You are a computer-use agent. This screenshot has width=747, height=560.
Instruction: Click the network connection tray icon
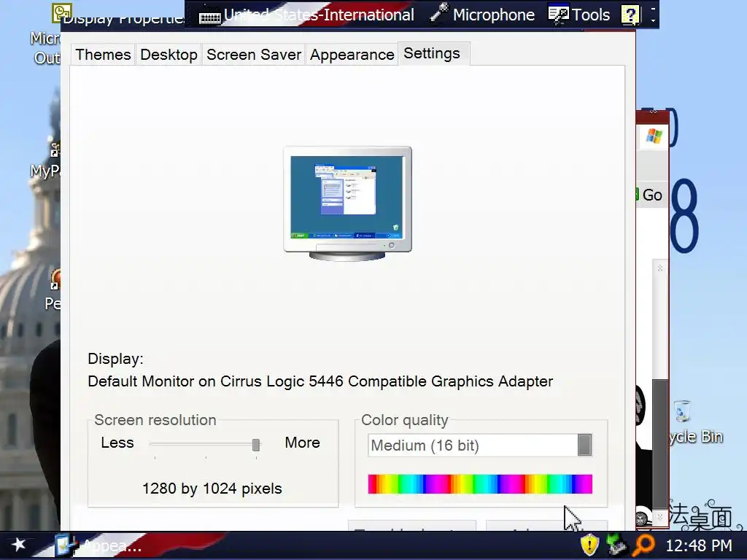pyautogui.click(x=616, y=545)
